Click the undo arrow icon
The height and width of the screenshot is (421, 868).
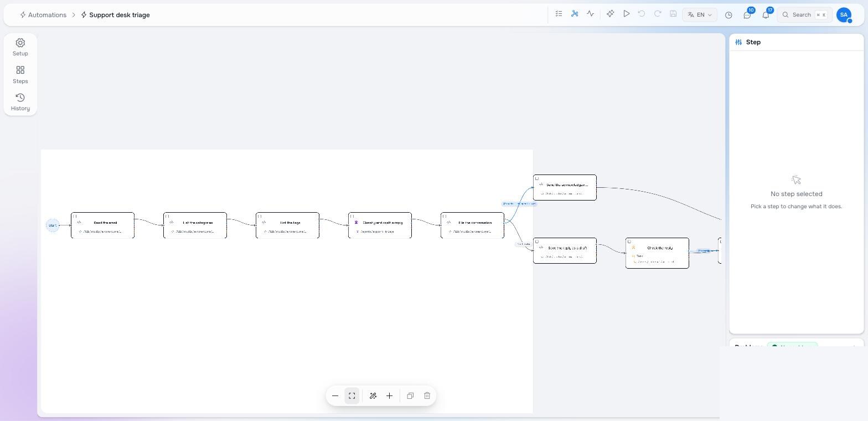click(x=642, y=14)
